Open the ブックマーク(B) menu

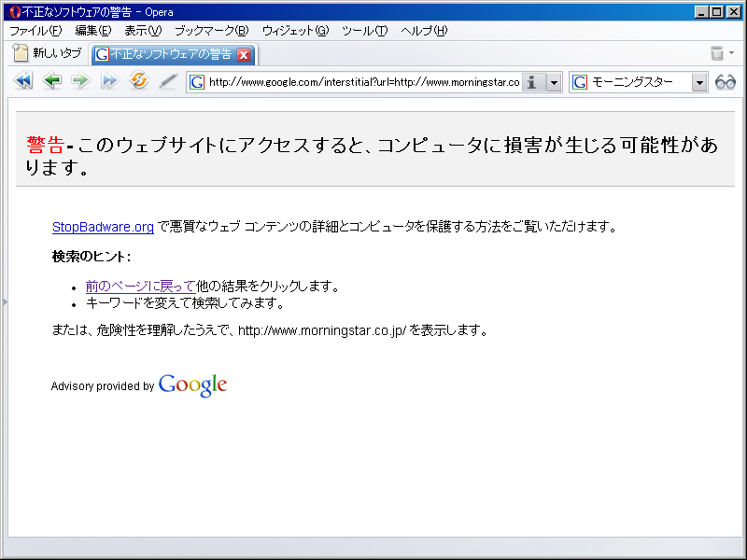pyautogui.click(x=212, y=31)
